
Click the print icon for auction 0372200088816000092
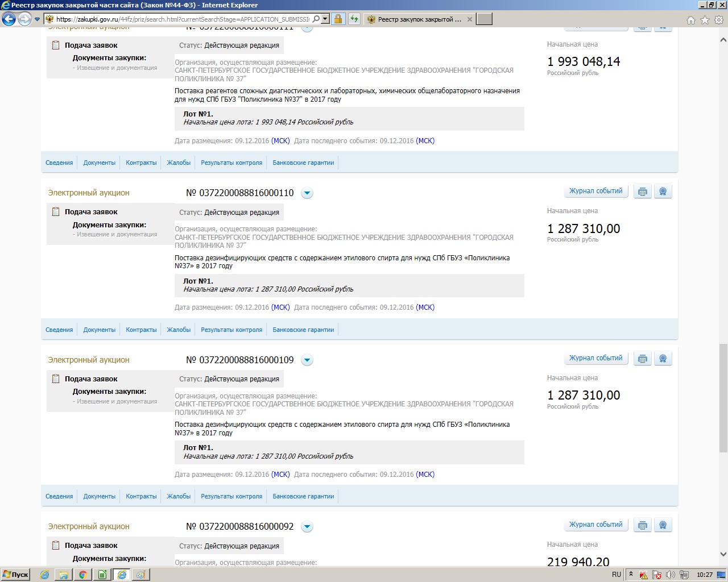[x=643, y=525]
